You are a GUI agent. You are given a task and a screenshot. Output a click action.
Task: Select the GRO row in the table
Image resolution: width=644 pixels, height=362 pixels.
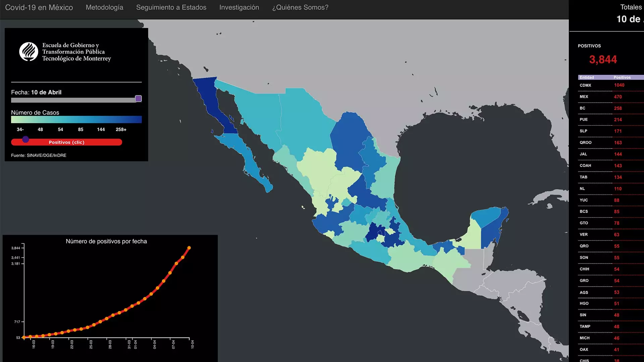click(611, 281)
